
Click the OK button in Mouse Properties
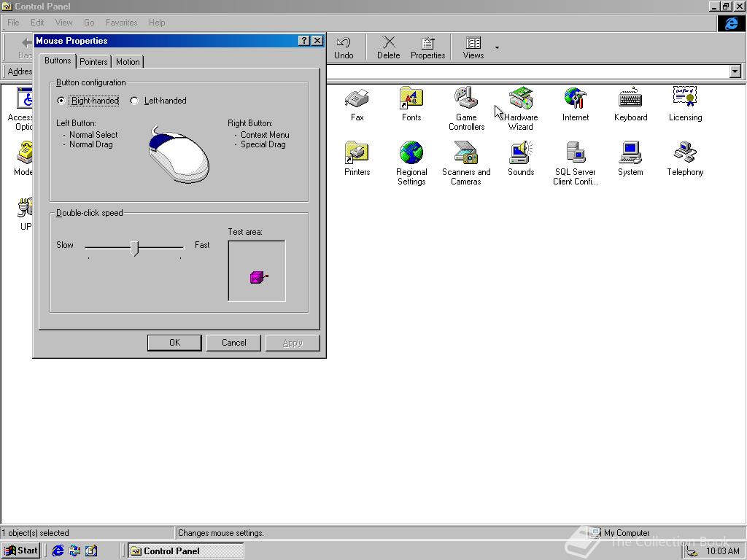[x=174, y=343]
